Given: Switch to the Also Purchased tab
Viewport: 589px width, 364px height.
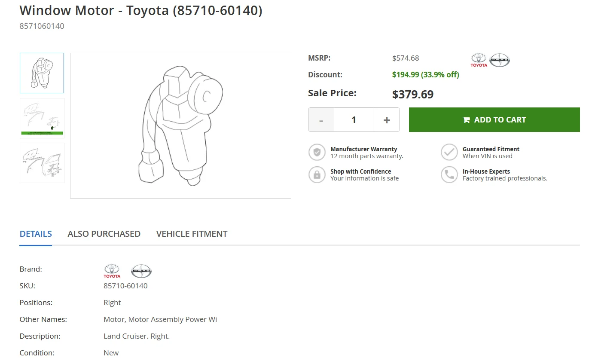Looking at the screenshot, I should point(104,234).
